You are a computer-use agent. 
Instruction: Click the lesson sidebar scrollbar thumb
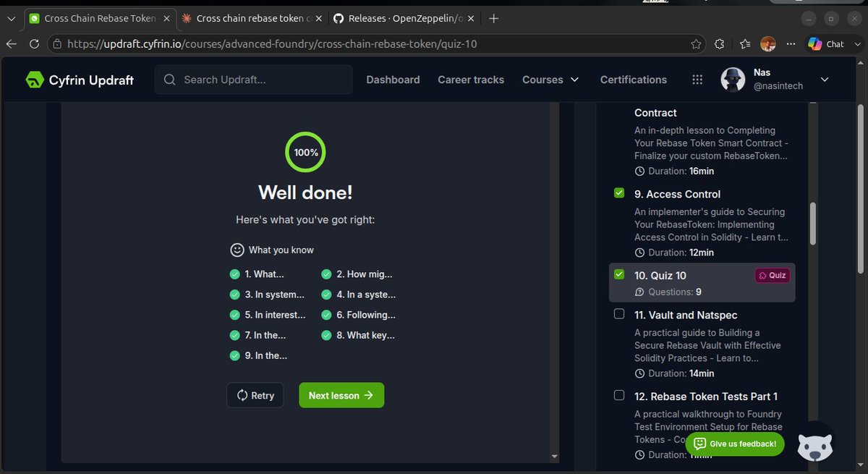(x=812, y=224)
